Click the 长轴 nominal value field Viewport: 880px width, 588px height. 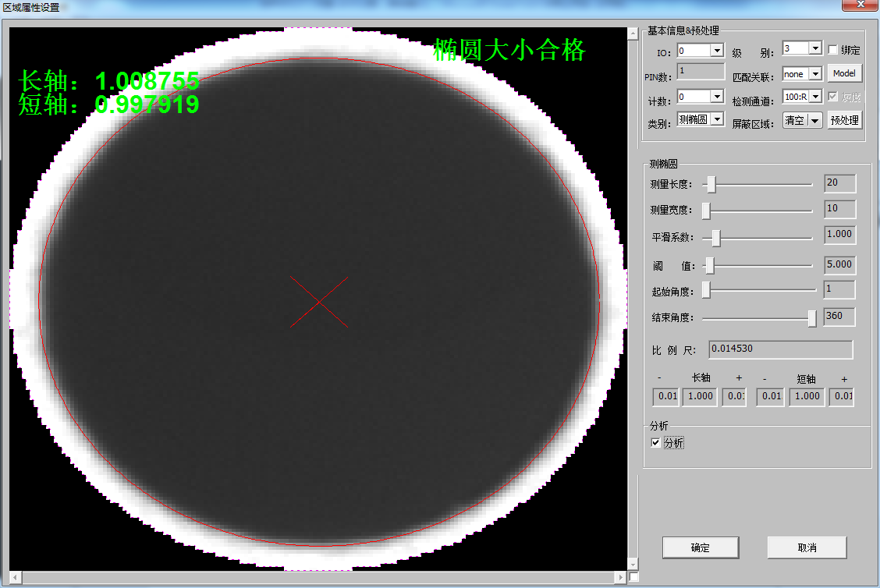(x=700, y=397)
